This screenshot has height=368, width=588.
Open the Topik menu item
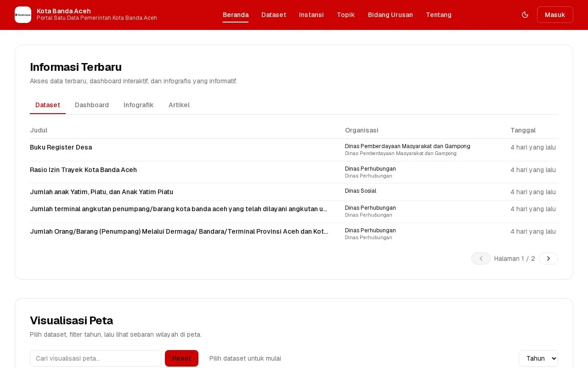(x=346, y=15)
